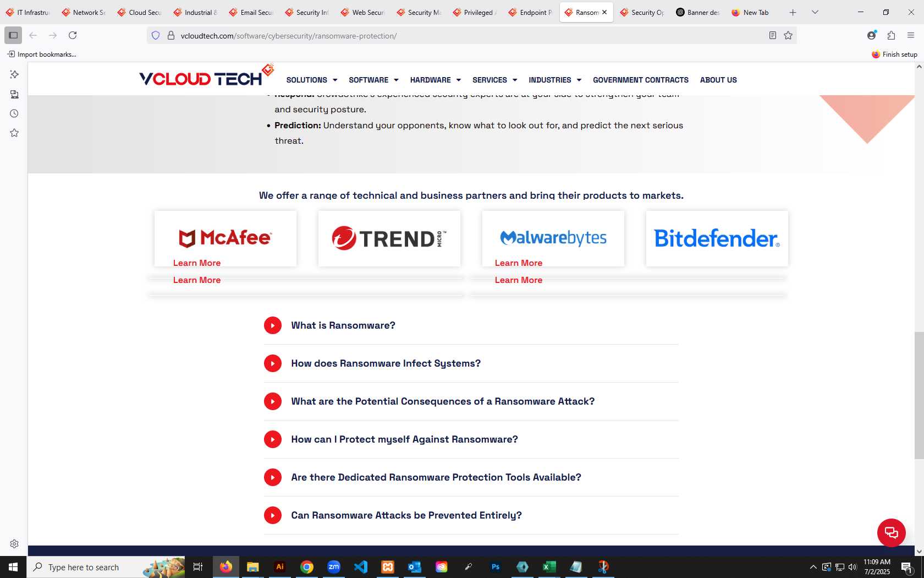Open File Explorer from taskbar

(253, 566)
